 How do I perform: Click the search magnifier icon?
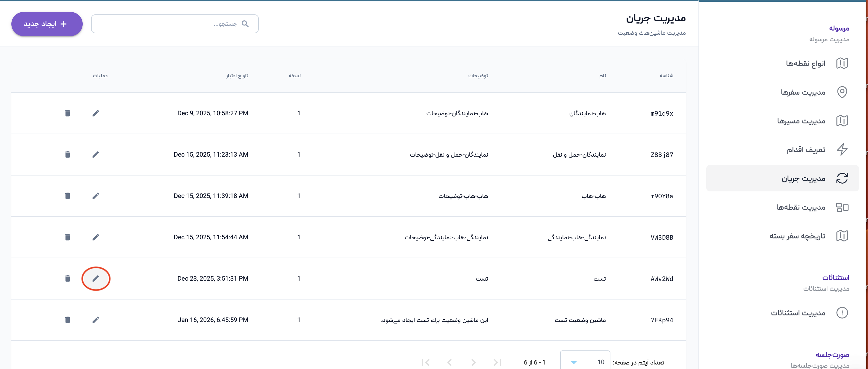tap(245, 24)
